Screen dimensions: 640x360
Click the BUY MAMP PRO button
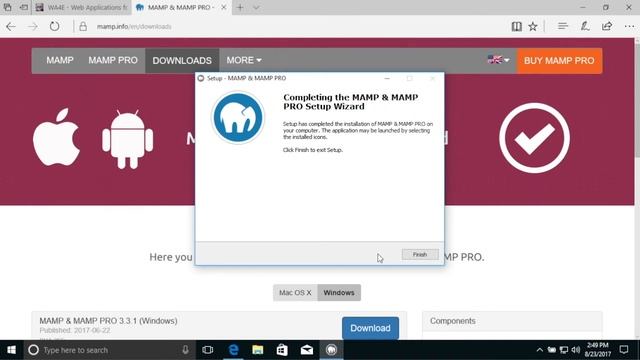[559, 61]
